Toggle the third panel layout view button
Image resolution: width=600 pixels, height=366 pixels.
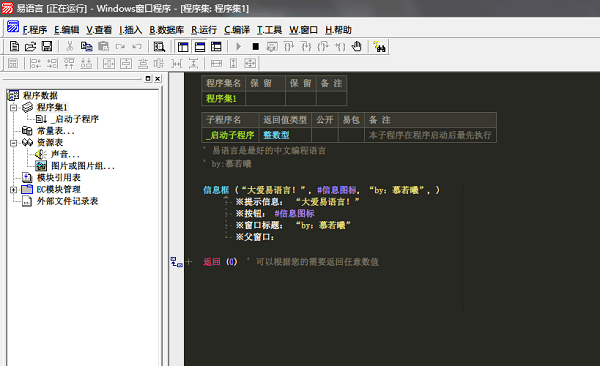[x=216, y=47]
